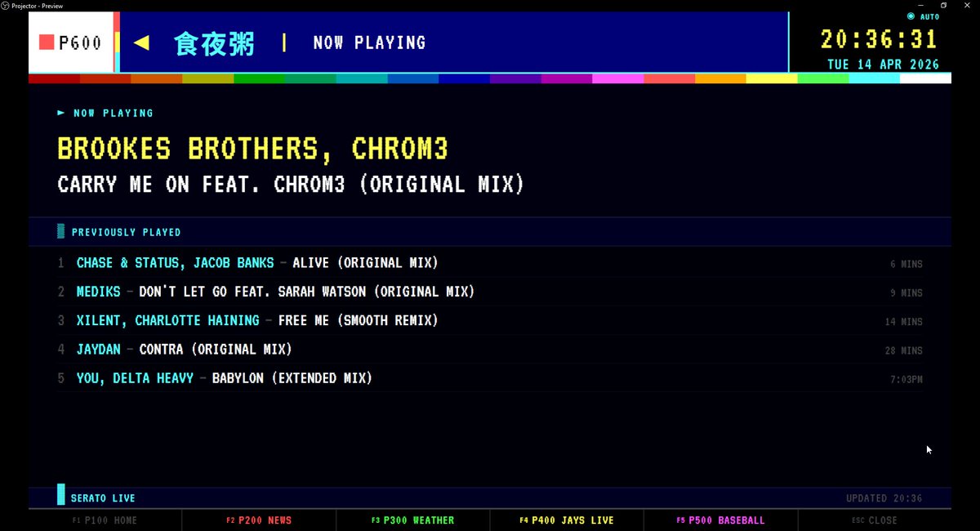Screen dimensions: 980x531
Task: Click Carry Me On feat. Chrom3 title
Action: (291, 185)
